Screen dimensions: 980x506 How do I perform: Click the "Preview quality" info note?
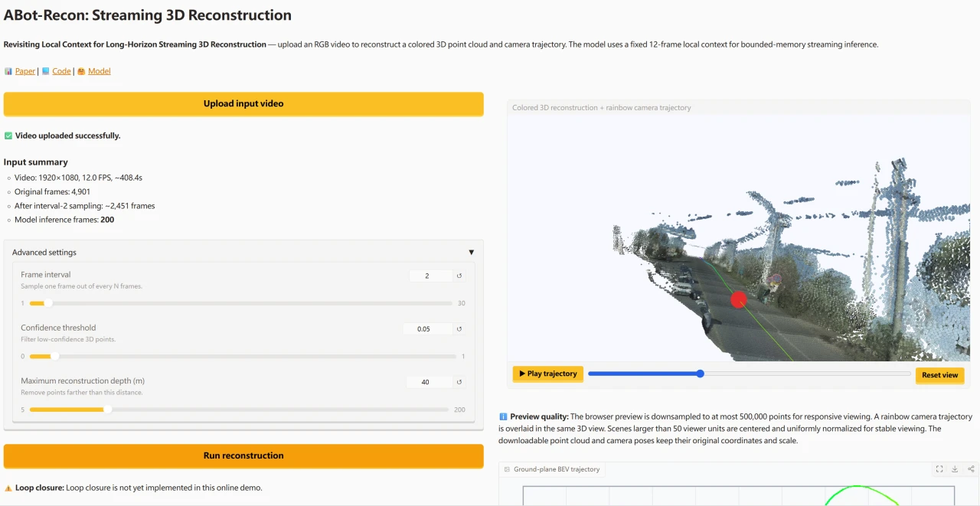[736, 429]
